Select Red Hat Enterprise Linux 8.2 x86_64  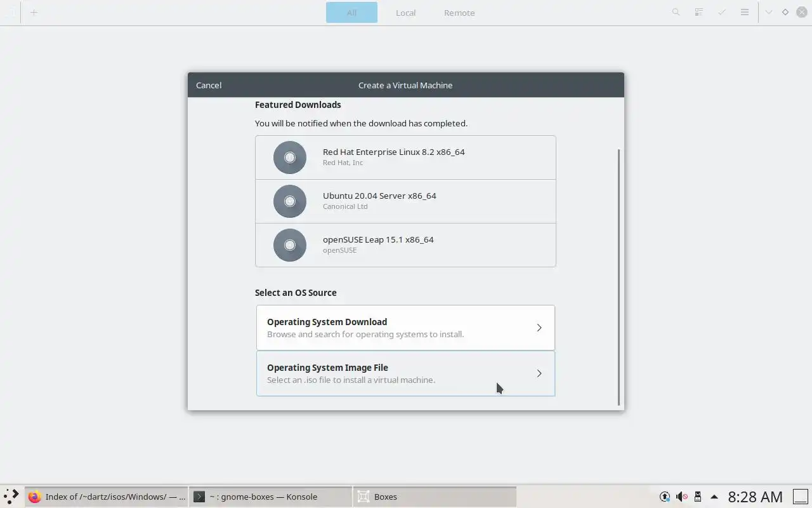point(405,157)
